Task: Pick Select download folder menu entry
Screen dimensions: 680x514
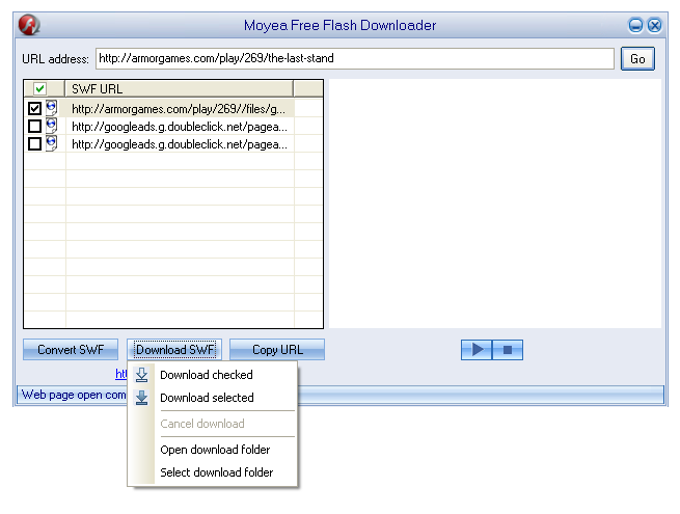Action: click(x=213, y=472)
